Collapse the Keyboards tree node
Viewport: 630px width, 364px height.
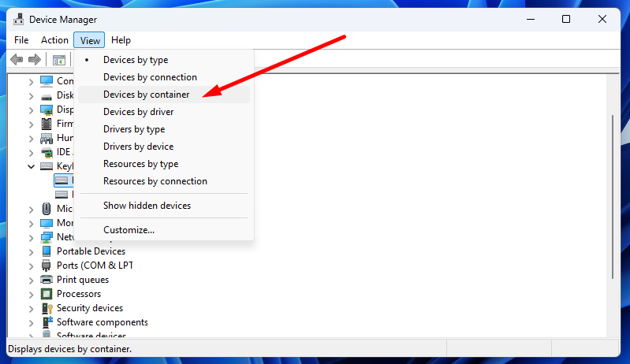point(31,166)
